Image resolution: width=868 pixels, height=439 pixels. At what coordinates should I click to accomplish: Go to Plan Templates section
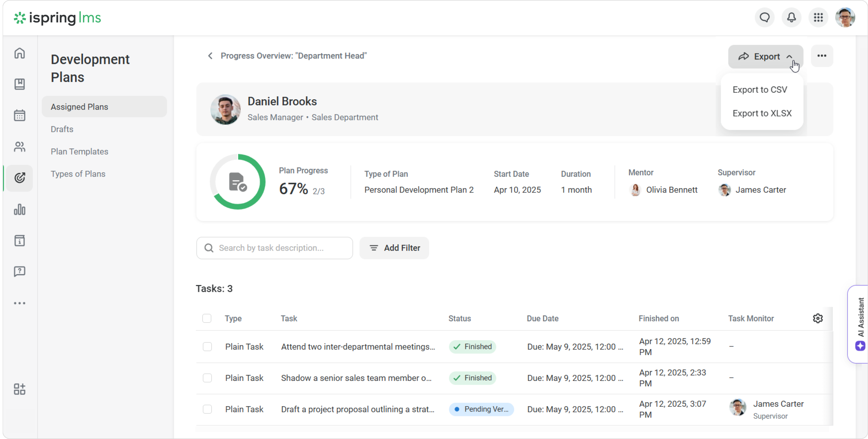click(79, 152)
